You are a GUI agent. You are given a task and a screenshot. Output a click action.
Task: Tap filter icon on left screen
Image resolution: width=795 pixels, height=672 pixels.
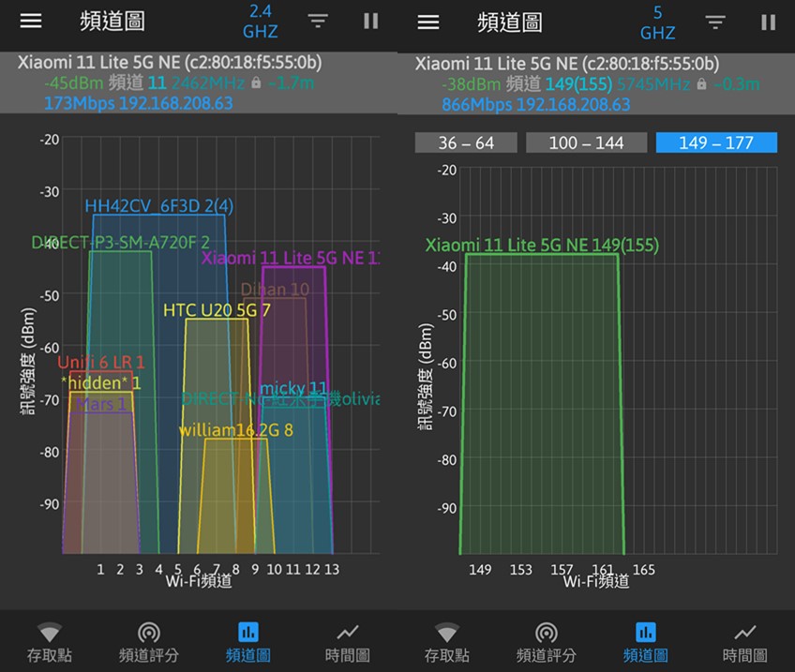coord(318,22)
